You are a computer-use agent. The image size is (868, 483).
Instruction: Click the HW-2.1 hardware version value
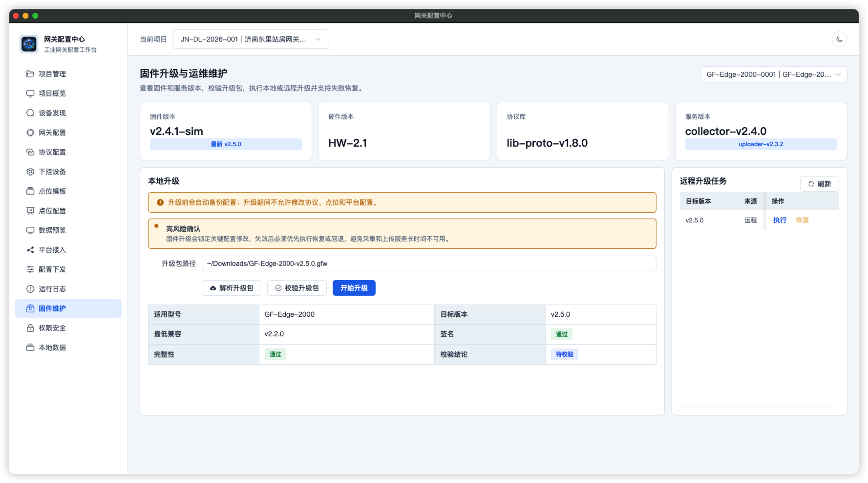click(347, 143)
